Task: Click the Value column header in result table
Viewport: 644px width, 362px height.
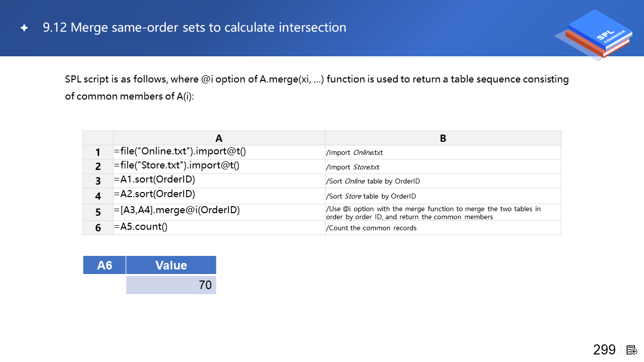Action: (171, 265)
